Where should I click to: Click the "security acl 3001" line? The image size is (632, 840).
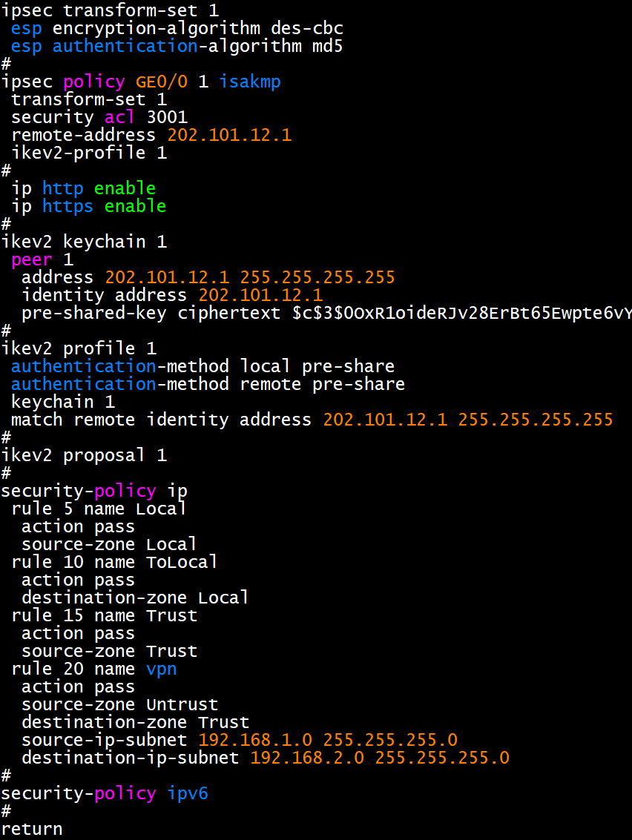click(99, 117)
